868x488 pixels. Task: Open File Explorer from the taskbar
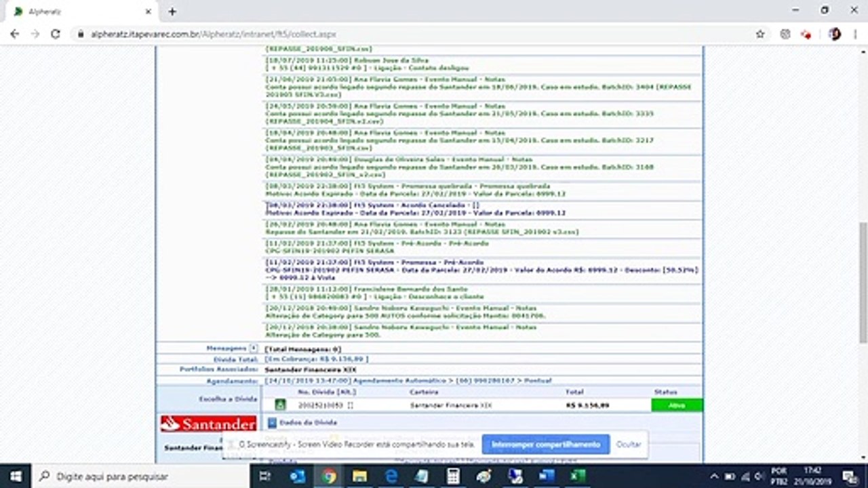[359, 476]
